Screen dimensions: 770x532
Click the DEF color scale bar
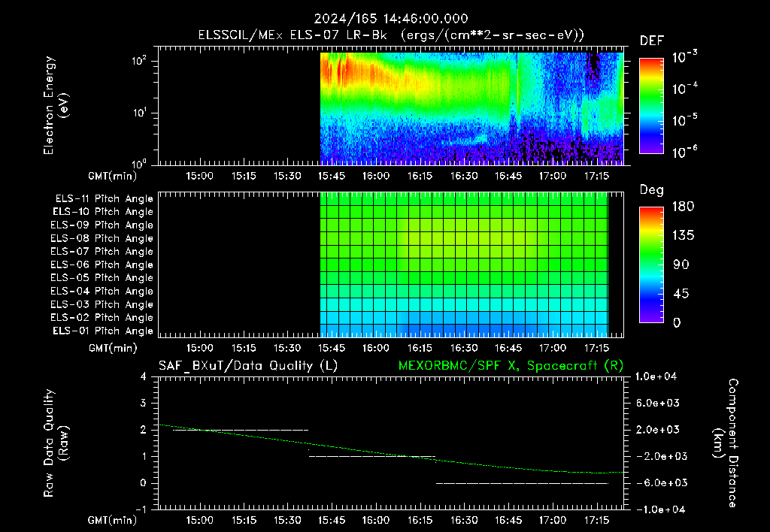tap(651, 106)
